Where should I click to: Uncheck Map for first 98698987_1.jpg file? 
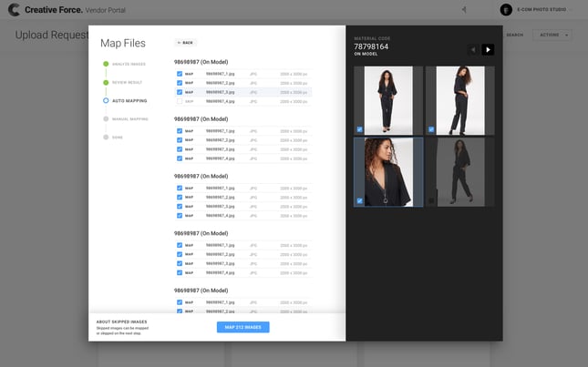(x=180, y=73)
